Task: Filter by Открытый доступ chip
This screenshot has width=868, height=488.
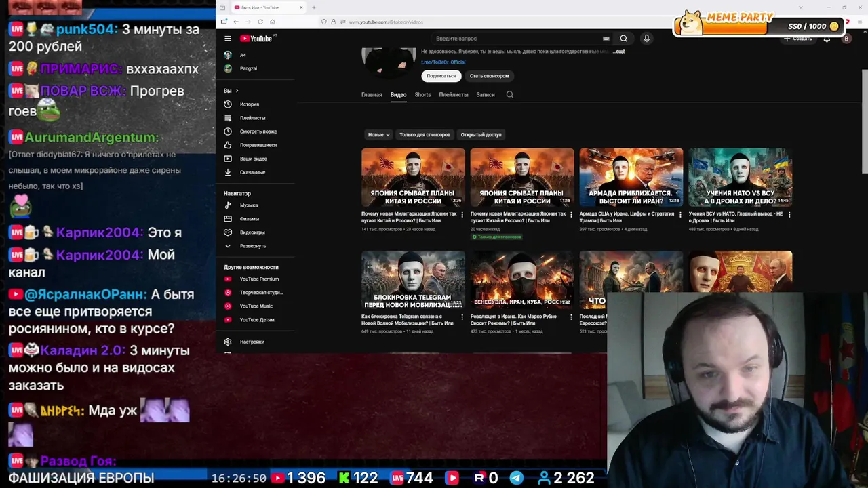Action: tap(481, 134)
